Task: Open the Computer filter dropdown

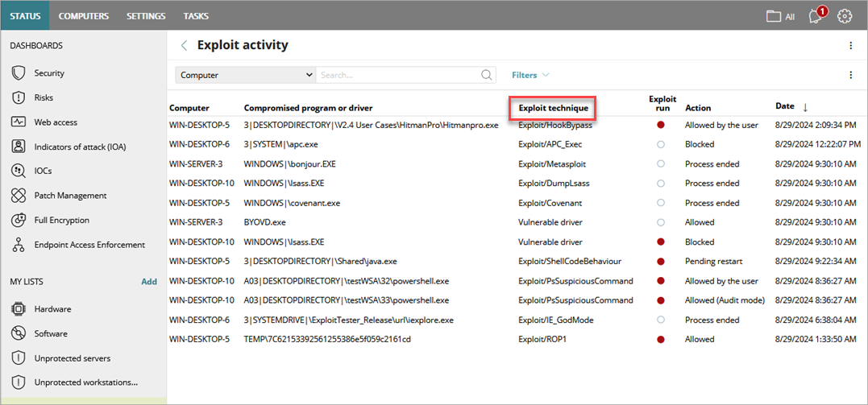Action: [x=245, y=75]
